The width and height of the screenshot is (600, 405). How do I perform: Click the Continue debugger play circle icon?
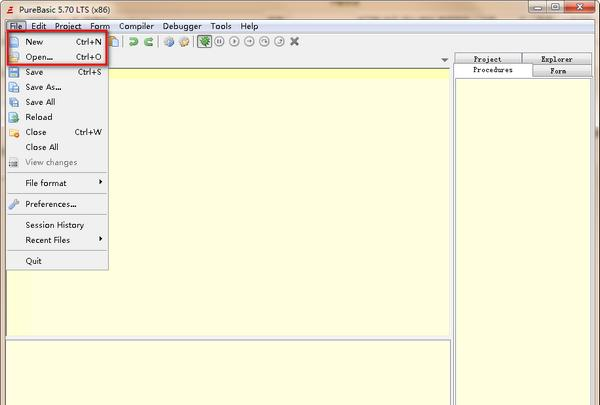(234, 41)
